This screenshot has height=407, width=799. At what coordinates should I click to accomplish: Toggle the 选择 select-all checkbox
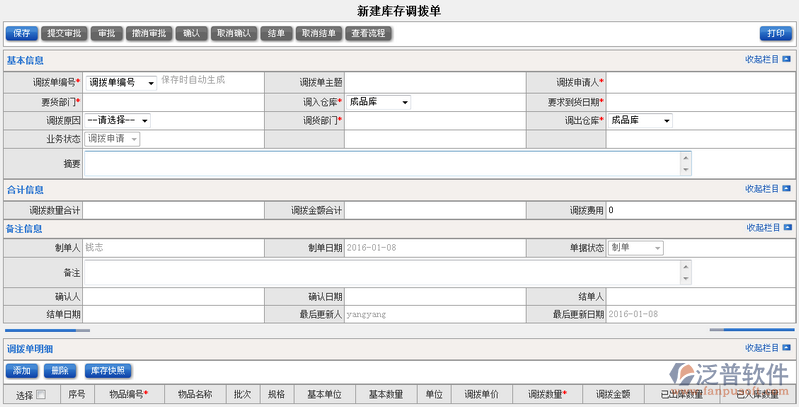tap(41, 395)
